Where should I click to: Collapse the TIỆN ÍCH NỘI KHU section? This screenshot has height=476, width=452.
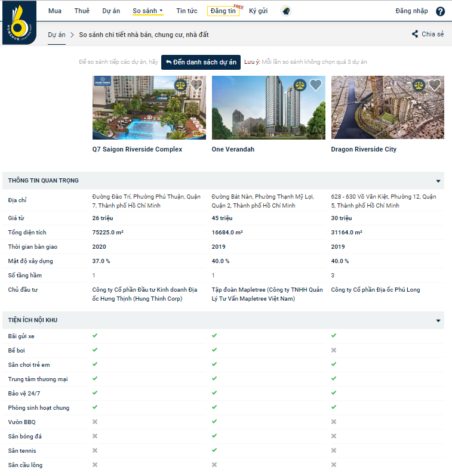click(x=438, y=320)
